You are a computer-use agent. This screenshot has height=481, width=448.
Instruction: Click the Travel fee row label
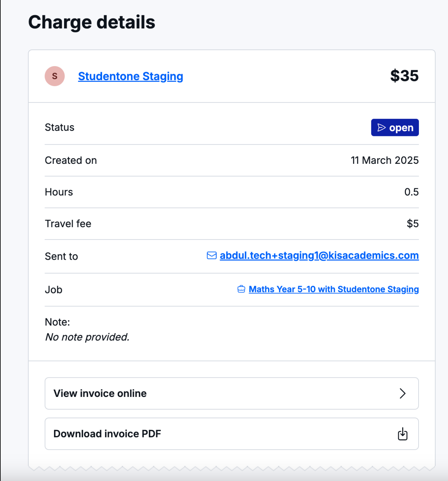(x=68, y=223)
